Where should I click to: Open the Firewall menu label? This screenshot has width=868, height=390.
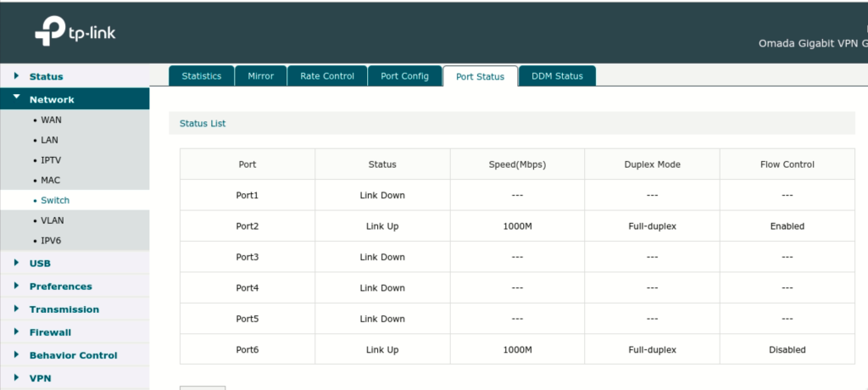click(x=50, y=332)
